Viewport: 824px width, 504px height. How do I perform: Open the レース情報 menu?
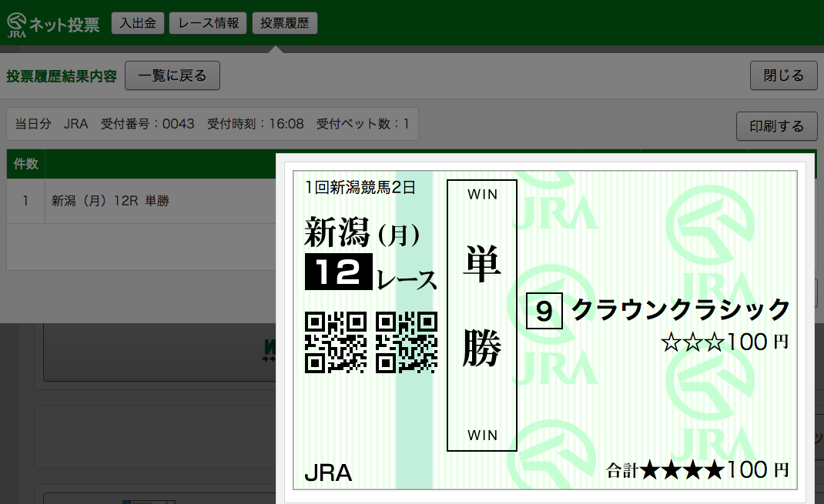pyautogui.click(x=208, y=23)
